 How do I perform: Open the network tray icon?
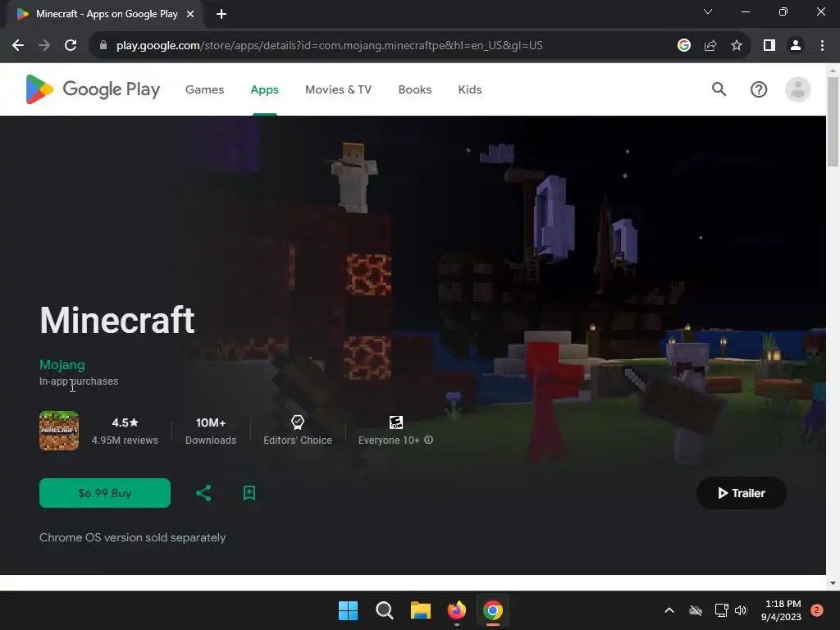coord(721,610)
